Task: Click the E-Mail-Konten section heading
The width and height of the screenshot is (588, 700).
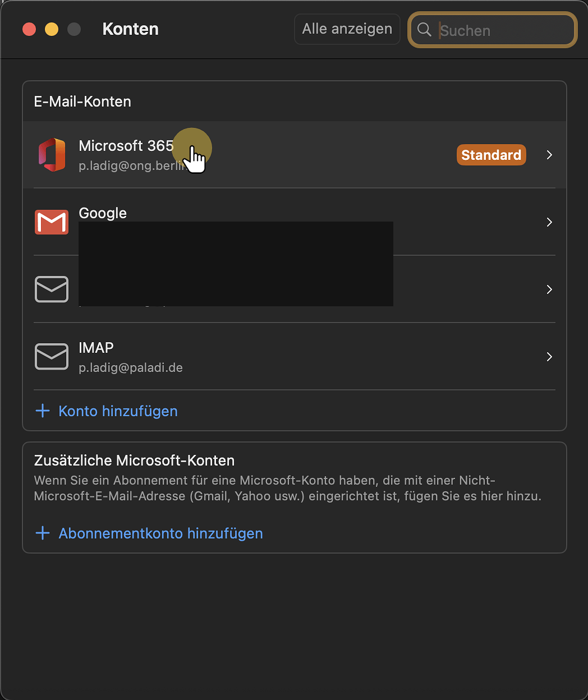Action: tap(82, 102)
